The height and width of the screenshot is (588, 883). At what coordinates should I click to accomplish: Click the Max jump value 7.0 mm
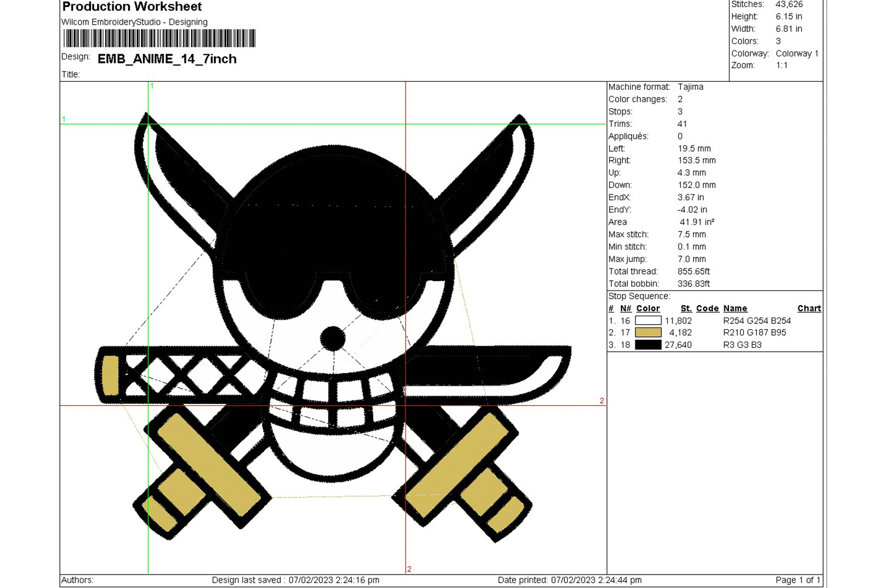tap(692, 259)
